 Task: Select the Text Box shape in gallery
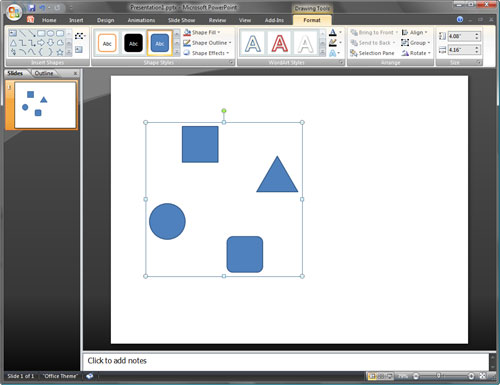tap(13, 33)
